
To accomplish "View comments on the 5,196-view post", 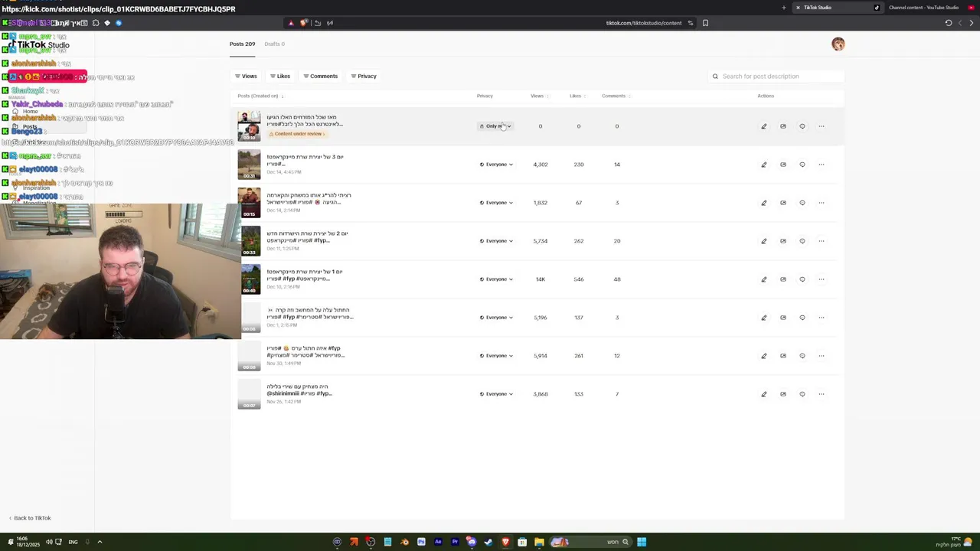I will pos(802,318).
